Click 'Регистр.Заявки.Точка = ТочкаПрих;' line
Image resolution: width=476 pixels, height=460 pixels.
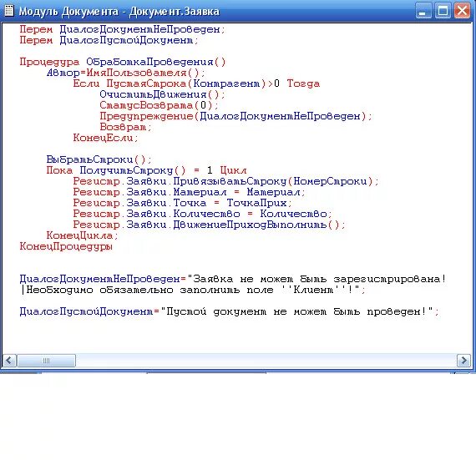point(182,203)
